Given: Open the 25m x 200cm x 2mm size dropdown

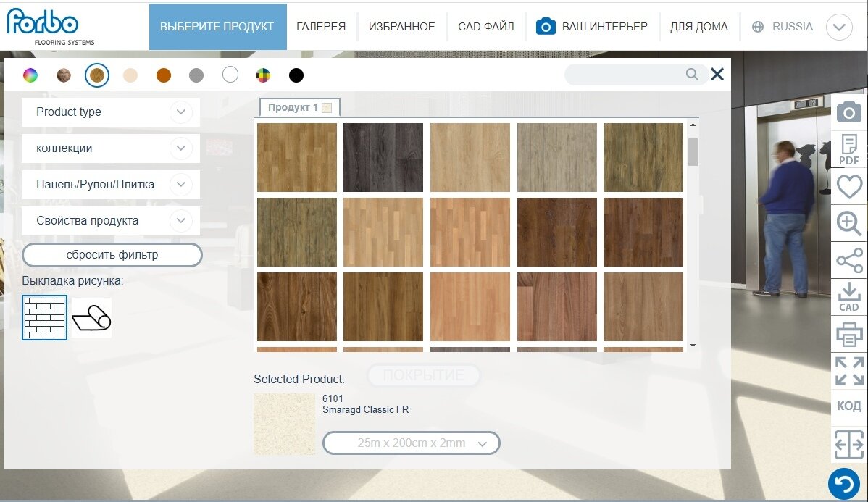Looking at the screenshot, I should [412, 443].
